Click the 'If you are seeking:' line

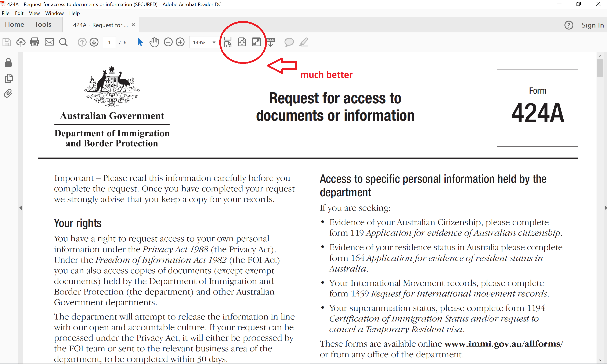[355, 208]
